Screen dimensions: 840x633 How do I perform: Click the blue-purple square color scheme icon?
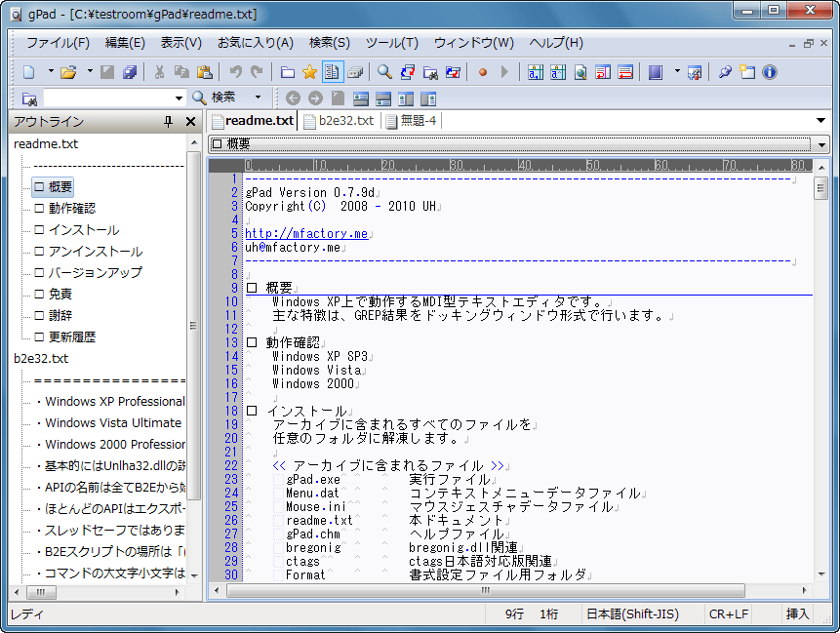click(x=656, y=72)
